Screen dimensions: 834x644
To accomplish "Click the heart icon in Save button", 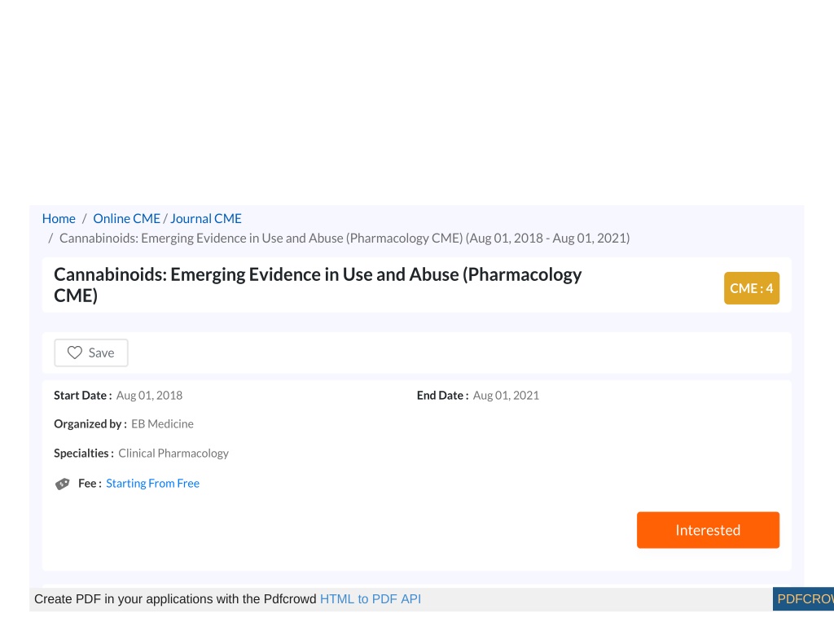I will click(74, 353).
